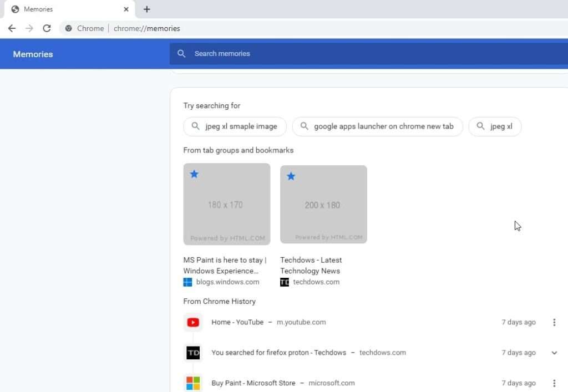568x392 pixels.
Task: Open the google apps launcher suggestion chip
Action: (377, 126)
